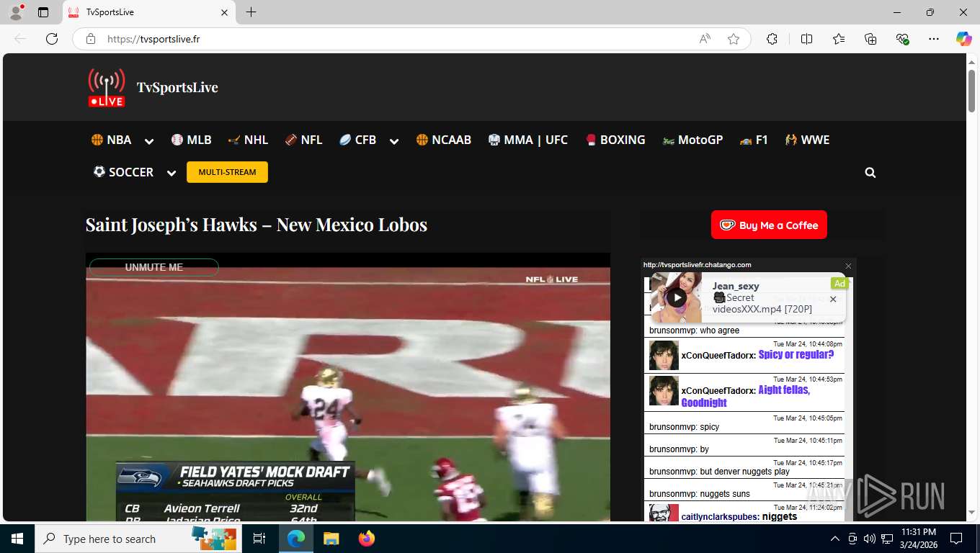Click the page title Saint Joseph's Hawks

[x=257, y=225]
